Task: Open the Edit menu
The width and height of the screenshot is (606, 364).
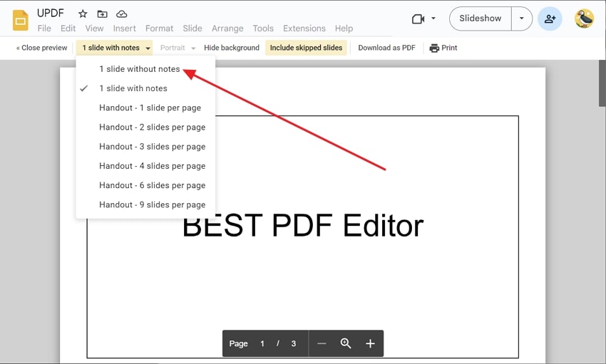Action: pos(68,28)
